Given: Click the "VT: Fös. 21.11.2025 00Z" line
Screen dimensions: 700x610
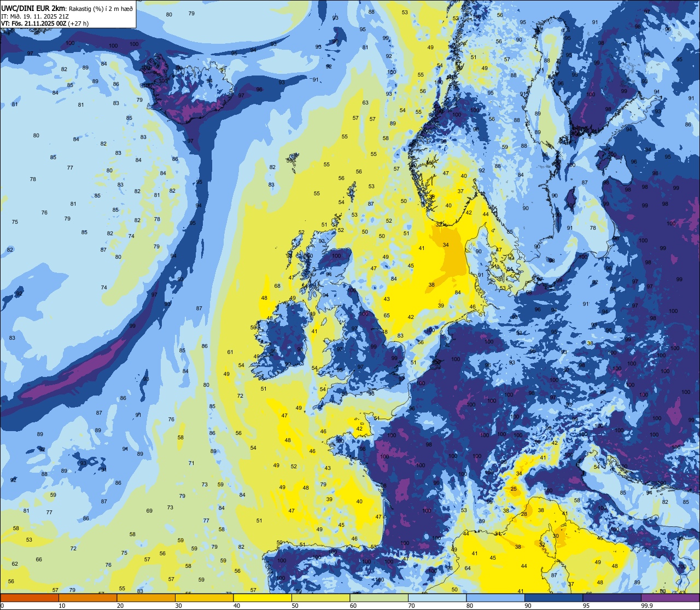Looking at the screenshot, I should coord(34,24).
